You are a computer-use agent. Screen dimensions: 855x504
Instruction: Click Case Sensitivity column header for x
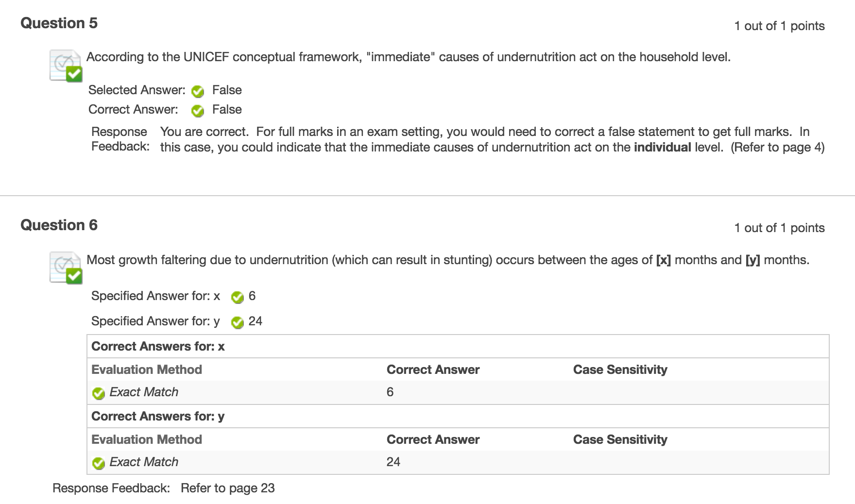click(x=620, y=370)
